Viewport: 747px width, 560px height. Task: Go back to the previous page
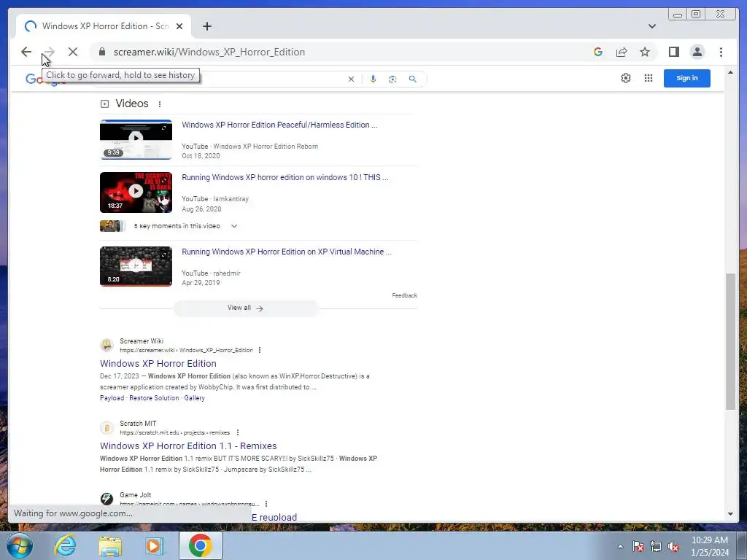pos(26,52)
